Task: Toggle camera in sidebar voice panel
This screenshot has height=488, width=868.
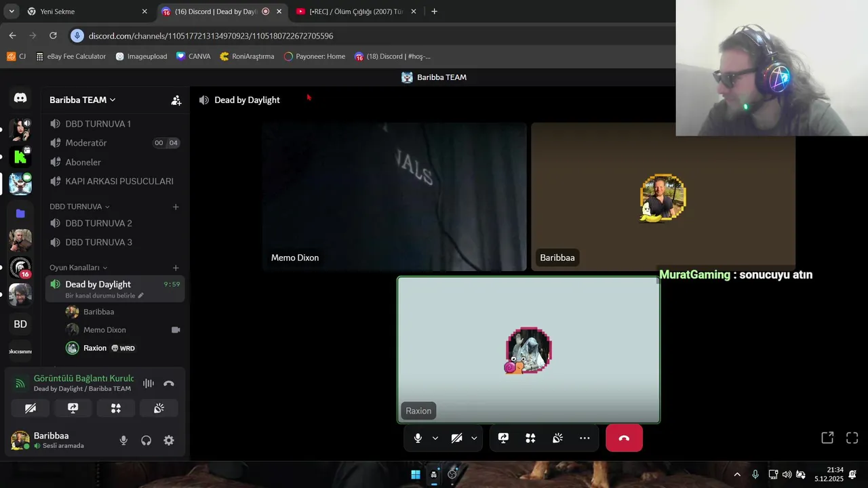Action: [31, 408]
